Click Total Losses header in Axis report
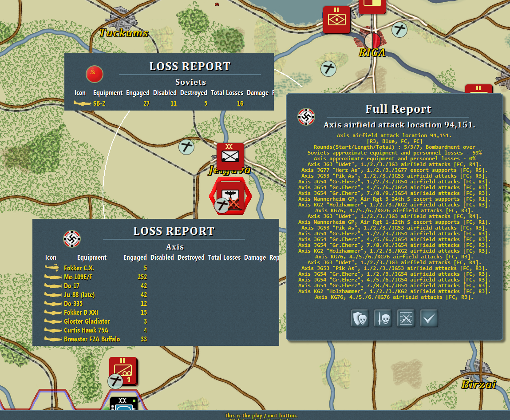510x420 pixels. [x=224, y=258]
